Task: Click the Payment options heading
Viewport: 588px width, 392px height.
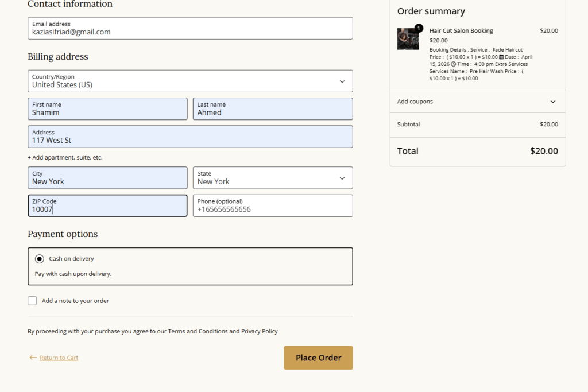Action: point(63,234)
